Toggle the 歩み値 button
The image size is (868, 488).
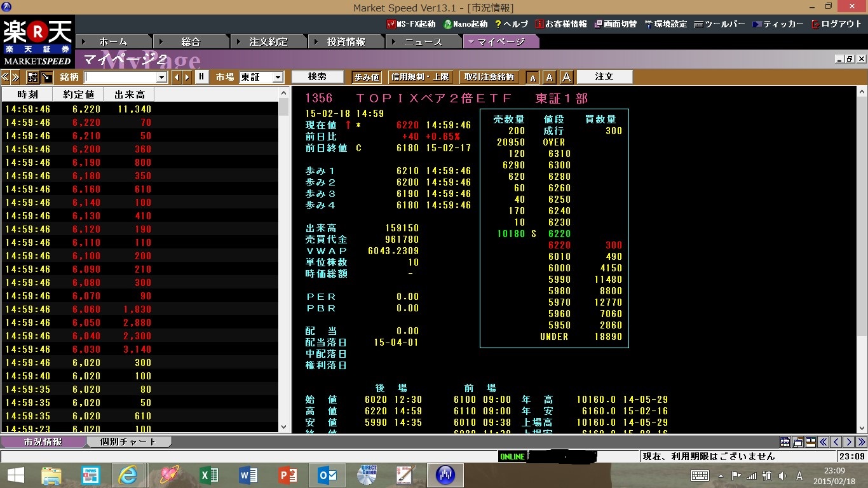coord(366,77)
